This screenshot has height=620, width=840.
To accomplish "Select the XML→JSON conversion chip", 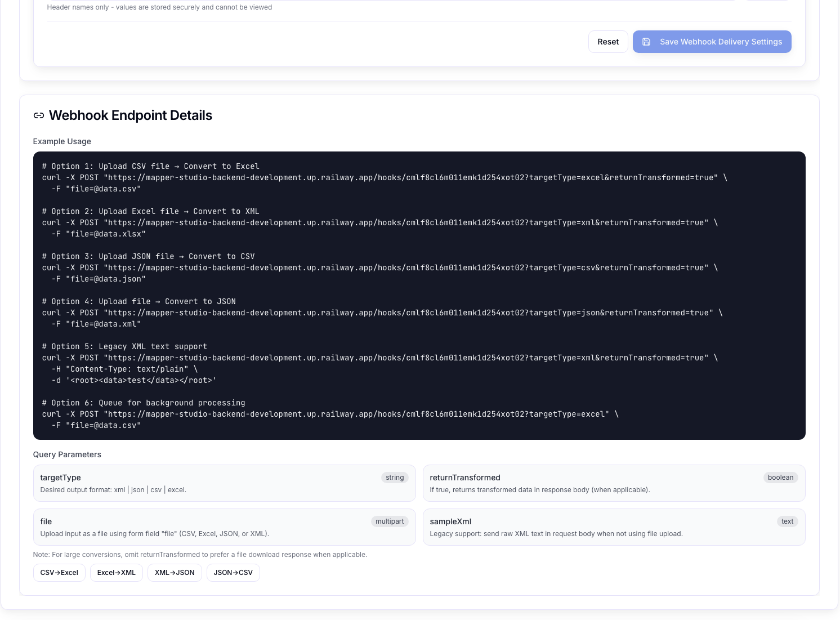I will [175, 572].
